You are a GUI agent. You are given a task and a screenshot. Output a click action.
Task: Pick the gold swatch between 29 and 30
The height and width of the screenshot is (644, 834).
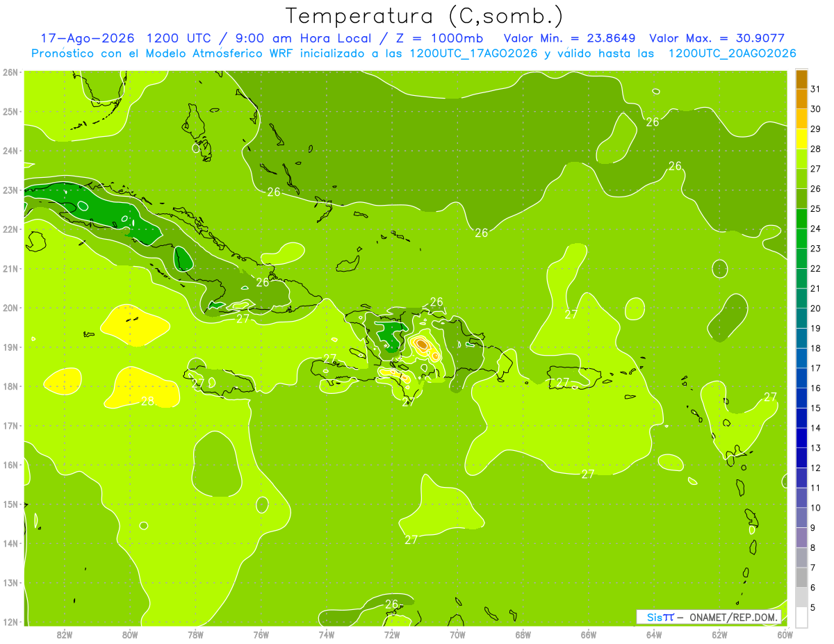click(801, 119)
